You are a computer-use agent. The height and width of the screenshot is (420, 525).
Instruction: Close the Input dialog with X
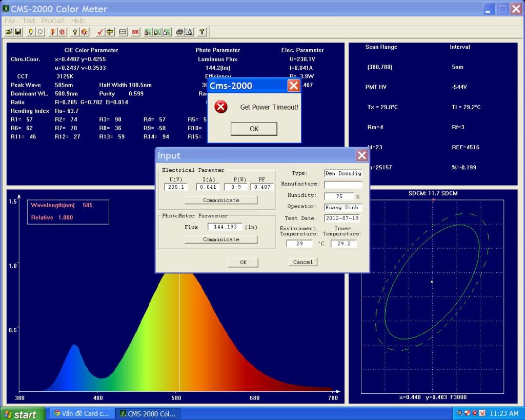(362, 155)
